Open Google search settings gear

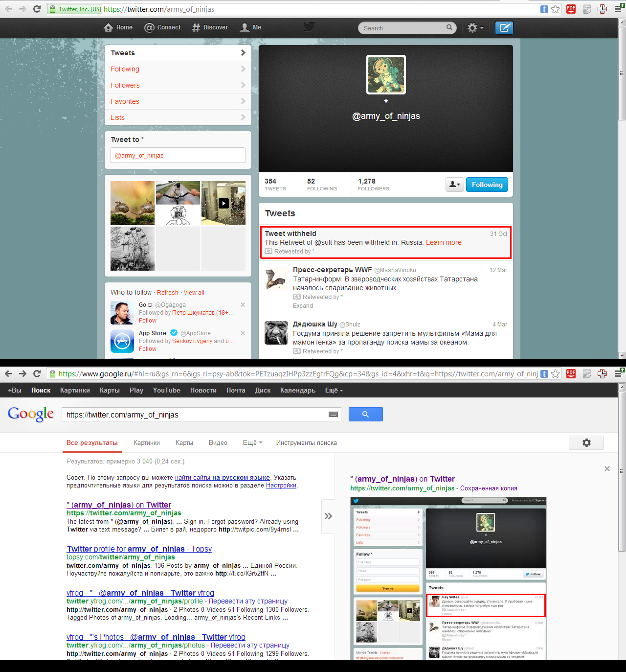point(586,442)
